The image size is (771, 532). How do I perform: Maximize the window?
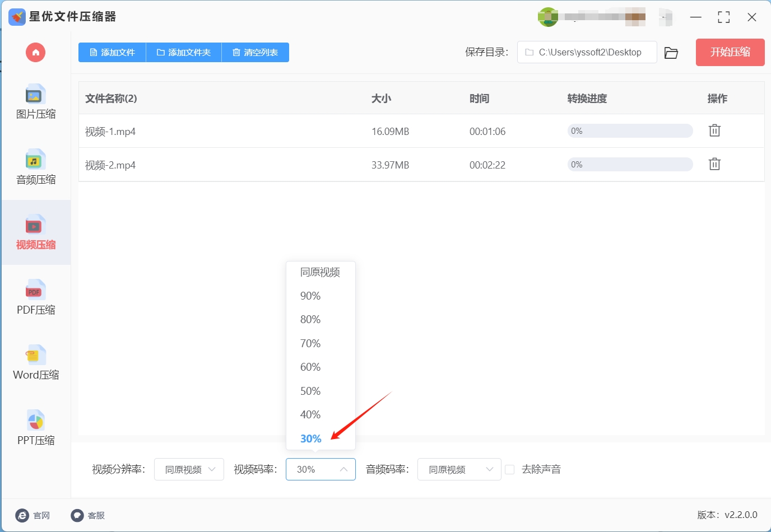(x=724, y=17)
